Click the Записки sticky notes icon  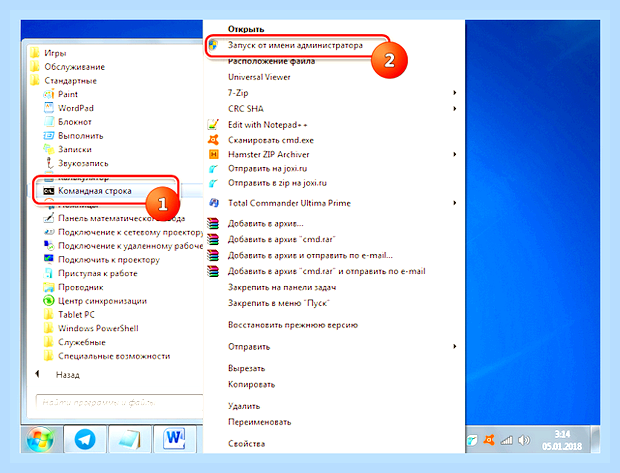[x=48, y=149]
